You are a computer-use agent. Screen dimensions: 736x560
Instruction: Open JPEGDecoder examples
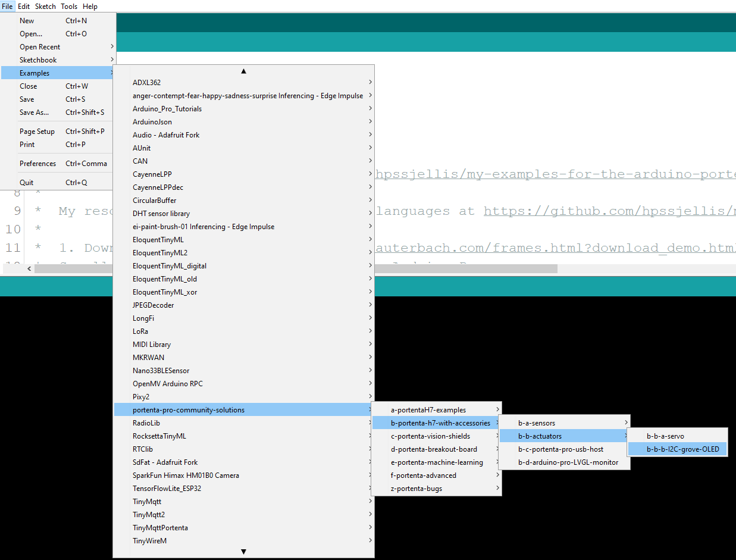(x=244, y=305)
